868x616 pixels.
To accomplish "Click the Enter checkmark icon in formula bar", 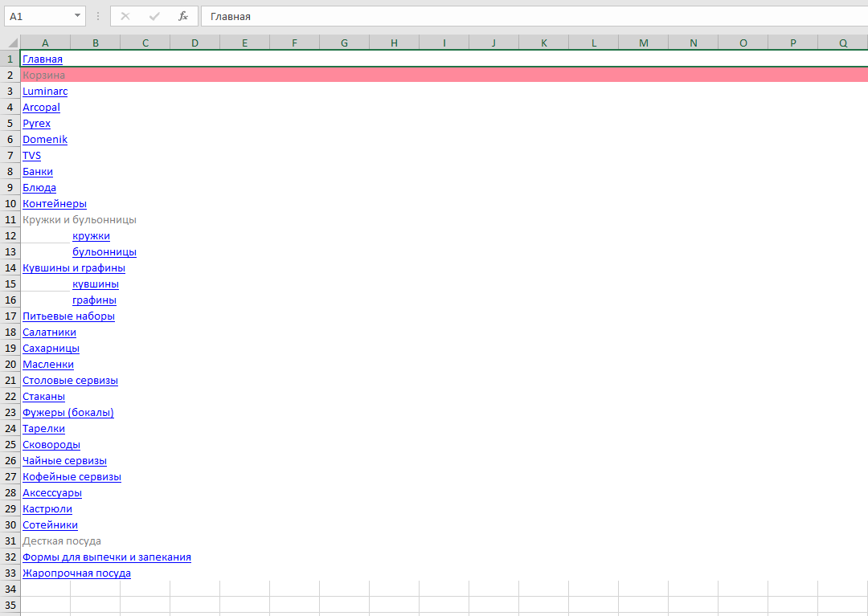I will pos(154,17).
